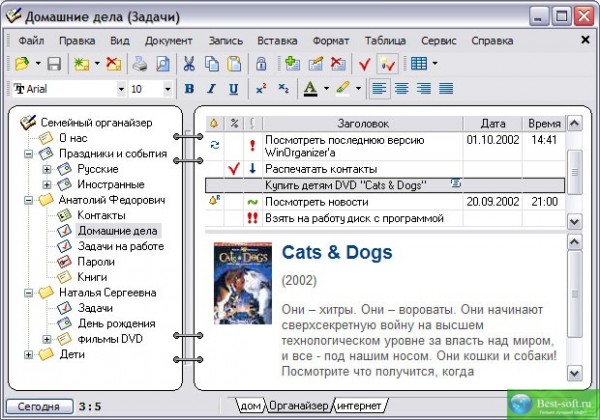
Task: Open the table icon dropdown arrow
Action: click(435, 63)
